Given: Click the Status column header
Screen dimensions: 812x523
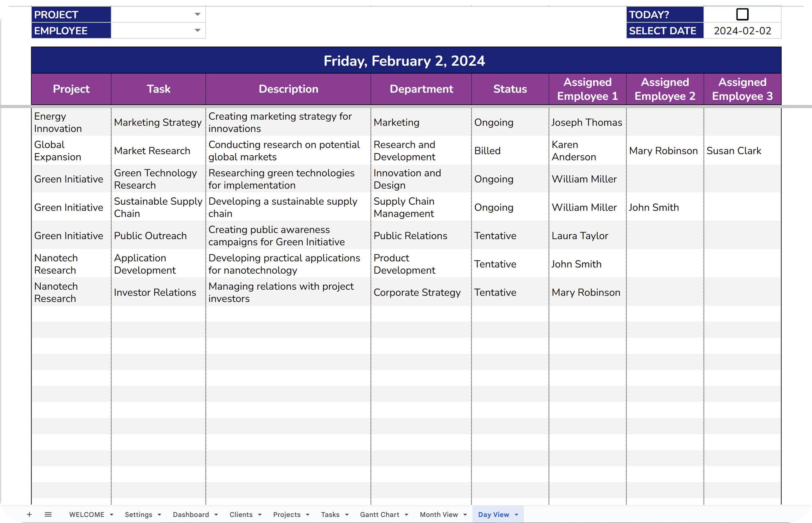Looking at the screenshot, I should click(510, 89).
